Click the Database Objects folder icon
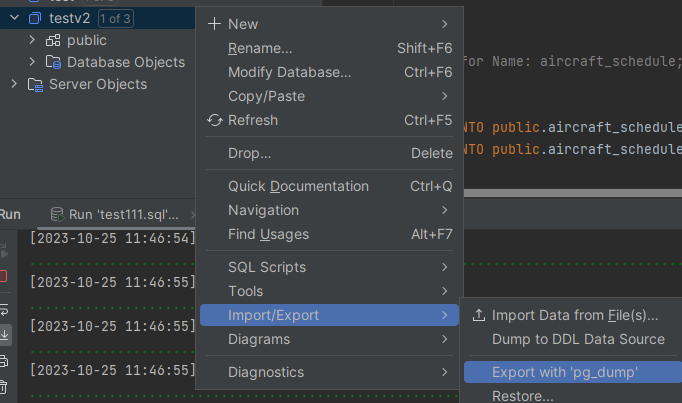Image resolution: width=682 pixels, height=403 pixels. pyautogui.click(x=53, y=62)
